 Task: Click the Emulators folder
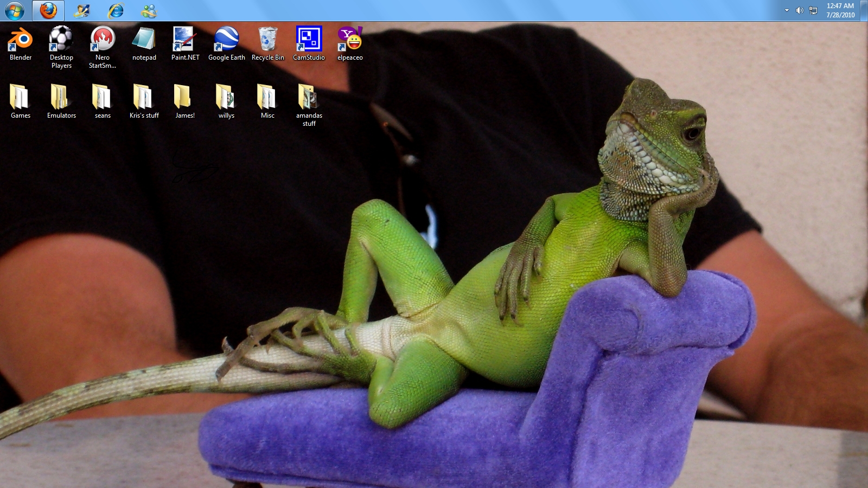[61, 98]
